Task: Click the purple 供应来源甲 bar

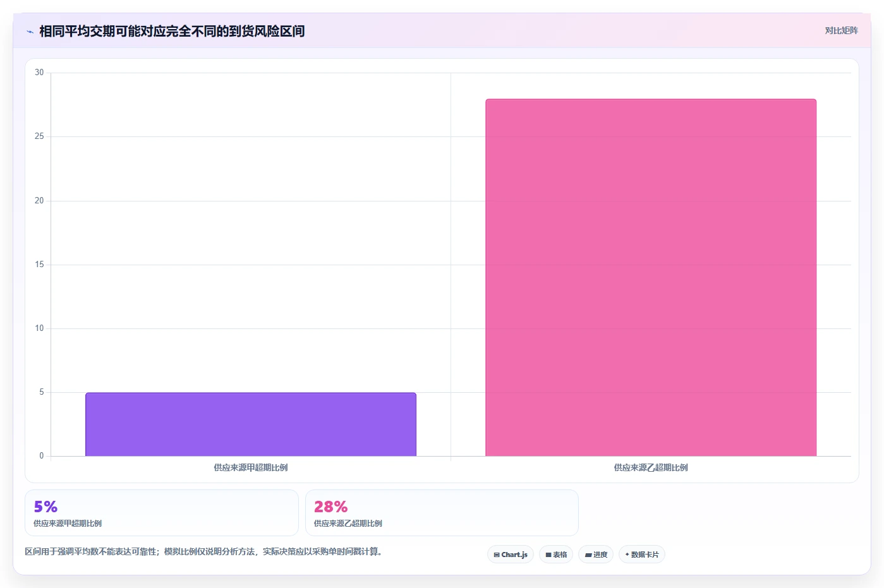Action: pos(251,424)
